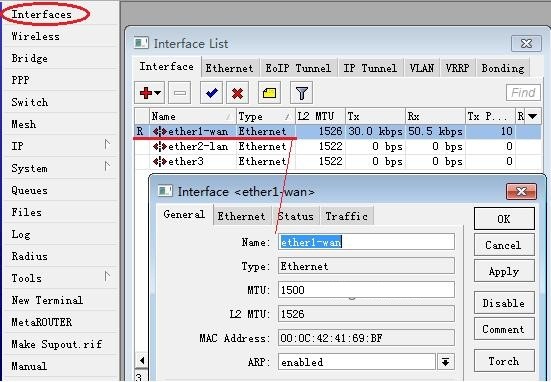
Task: Open the Log menu item
Action: click(x=21, y=234)
